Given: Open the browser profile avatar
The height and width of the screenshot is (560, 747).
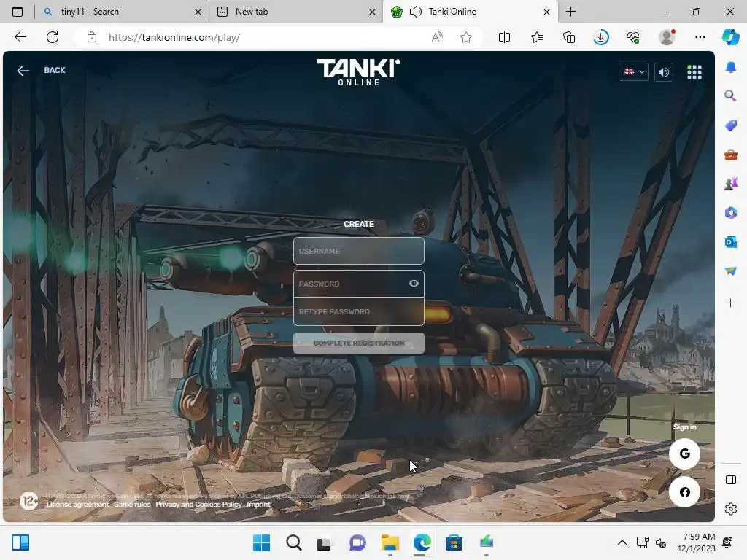Looking at the screenshot, I should click(667, 37).
